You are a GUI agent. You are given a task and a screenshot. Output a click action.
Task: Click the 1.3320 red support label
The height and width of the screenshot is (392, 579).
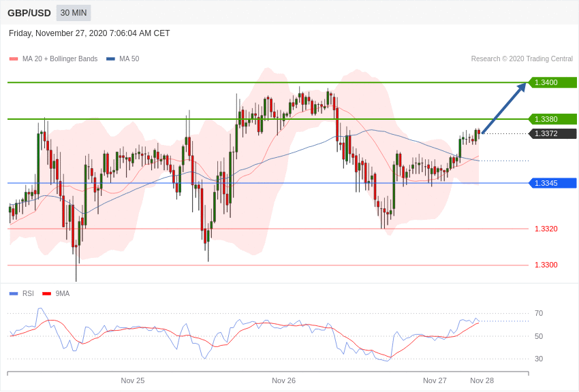[x=546, y=229]
